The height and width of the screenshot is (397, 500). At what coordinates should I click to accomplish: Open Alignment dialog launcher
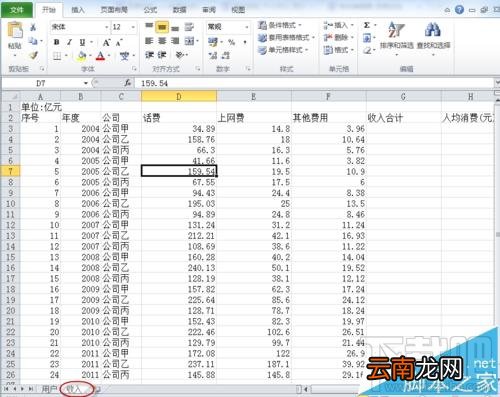198,69
